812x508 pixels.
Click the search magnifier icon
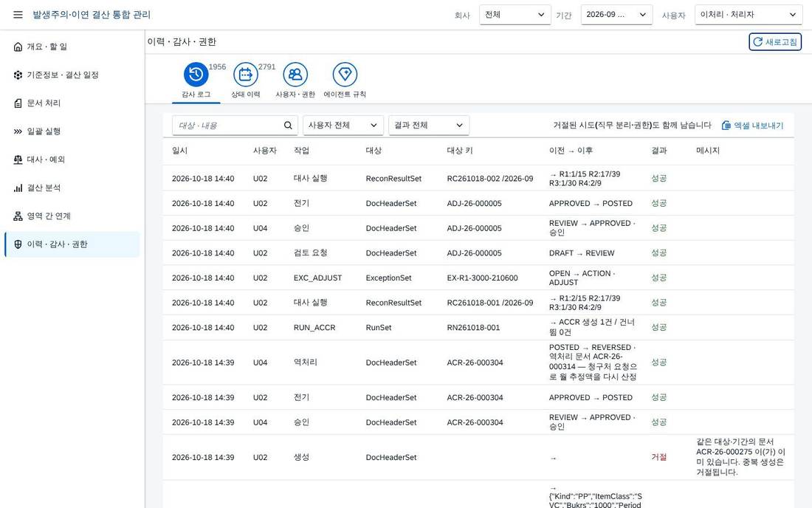(288, 126)
